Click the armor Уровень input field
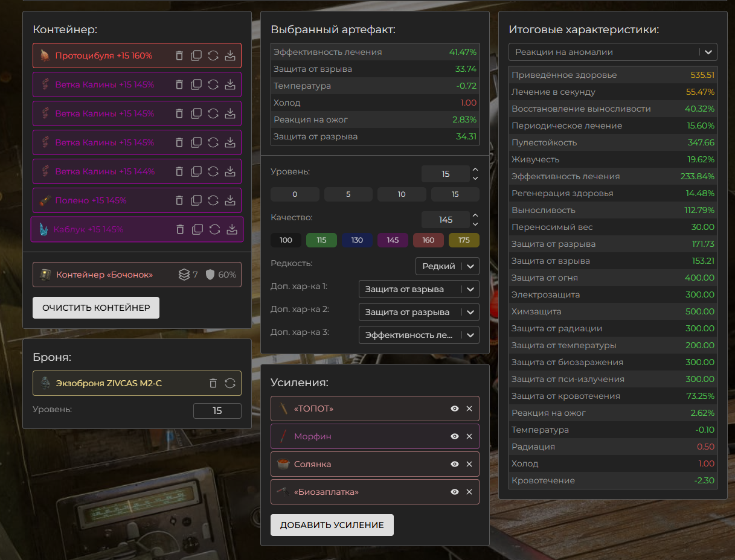Viewport: 735px width, 560px height. (217, 411)
